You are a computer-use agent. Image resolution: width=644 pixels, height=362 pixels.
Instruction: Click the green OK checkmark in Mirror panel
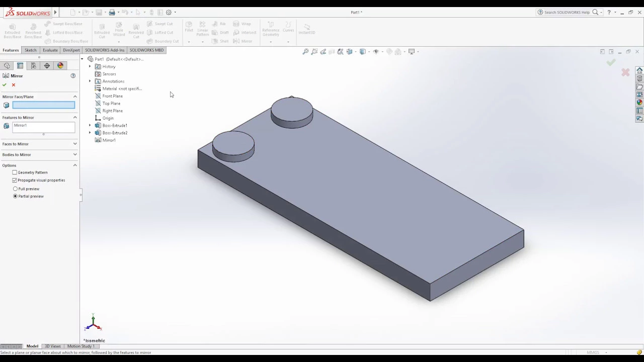[5, 84]
